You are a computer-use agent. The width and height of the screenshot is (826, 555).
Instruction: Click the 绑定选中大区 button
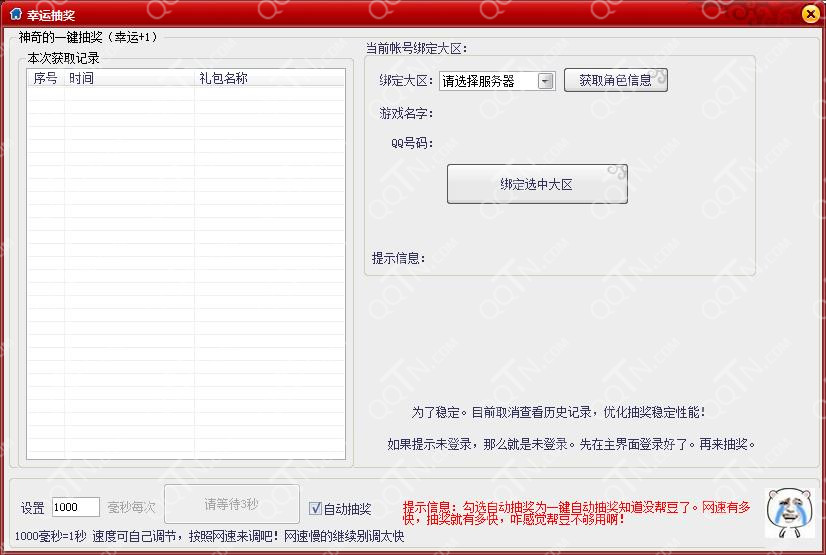[x=537, y=185]
